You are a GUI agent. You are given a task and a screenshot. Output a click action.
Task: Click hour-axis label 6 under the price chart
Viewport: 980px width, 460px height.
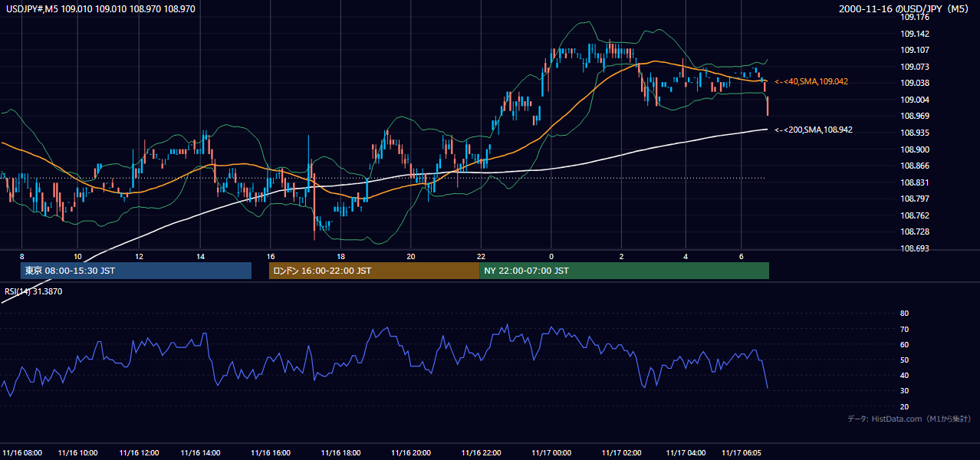click(x=741, y=256)
